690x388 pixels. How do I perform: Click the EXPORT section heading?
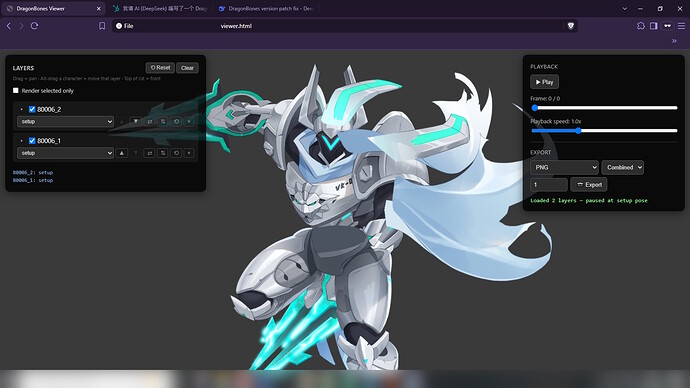540,153
